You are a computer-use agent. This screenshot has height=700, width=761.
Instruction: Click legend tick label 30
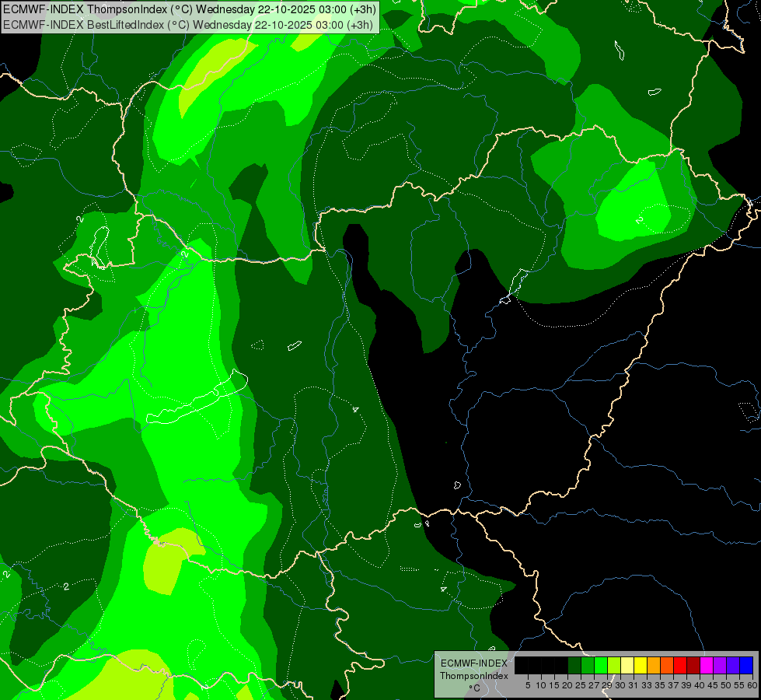620,685
